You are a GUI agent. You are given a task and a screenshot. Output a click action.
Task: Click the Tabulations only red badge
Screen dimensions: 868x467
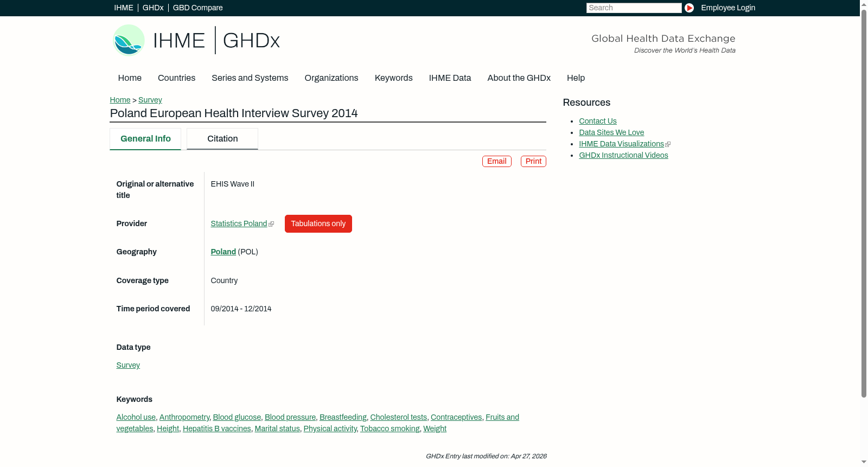[318, 224]
